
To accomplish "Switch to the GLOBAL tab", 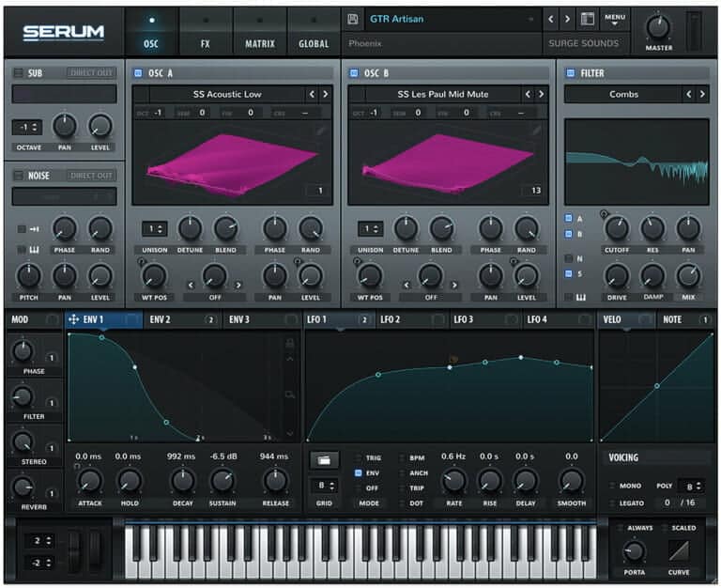I will pos(314,32).
